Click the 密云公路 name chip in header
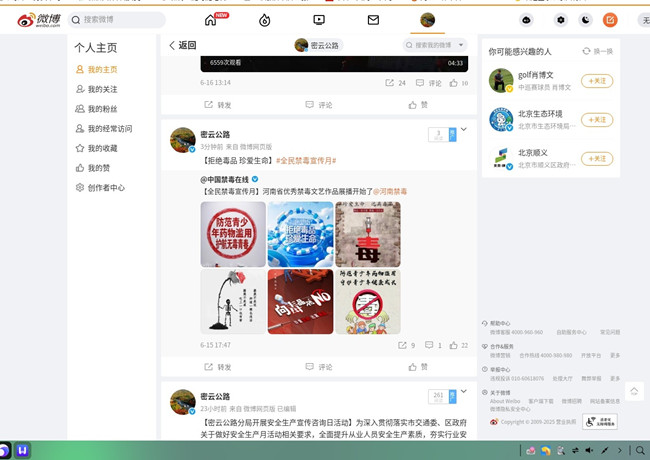This screenshot has height=460, width=650. tap(318, 45)
